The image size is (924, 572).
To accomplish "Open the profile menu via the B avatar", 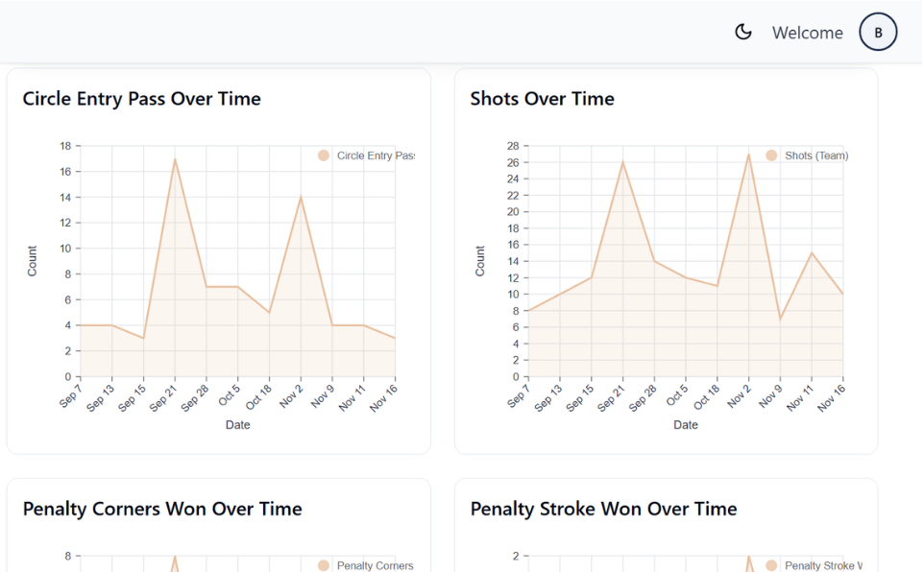I will click(x=877, y=32).
